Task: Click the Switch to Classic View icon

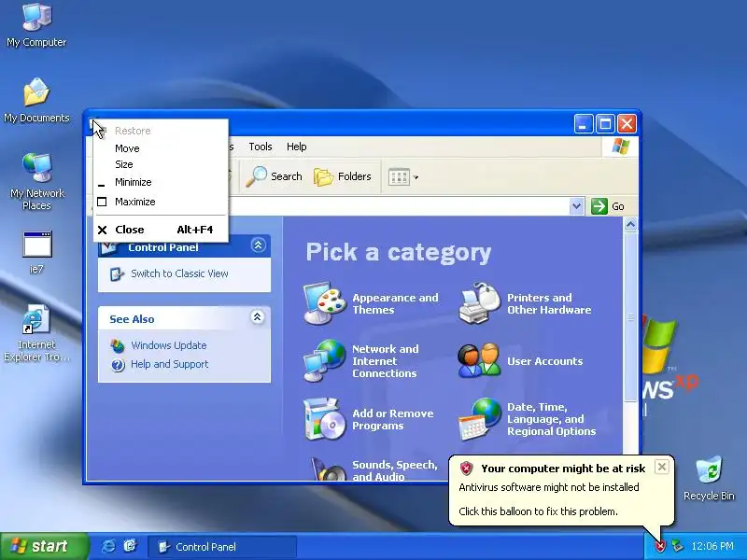Action: [x=117, y=274]
